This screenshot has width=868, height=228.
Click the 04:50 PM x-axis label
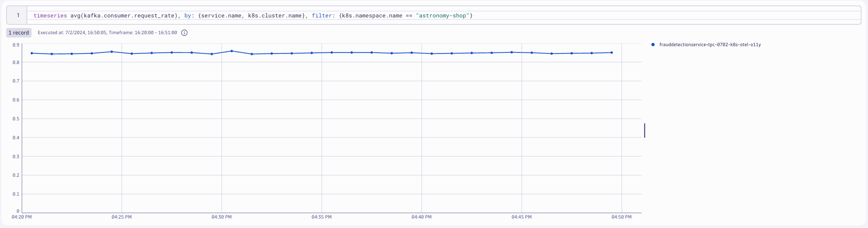[x=622, y=217]
